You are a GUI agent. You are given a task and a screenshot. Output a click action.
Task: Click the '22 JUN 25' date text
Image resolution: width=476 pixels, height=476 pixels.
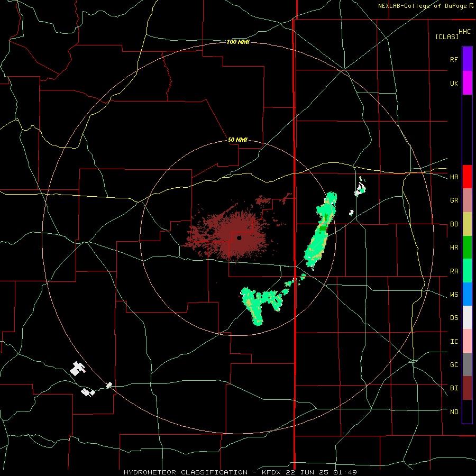coord(306,472)
